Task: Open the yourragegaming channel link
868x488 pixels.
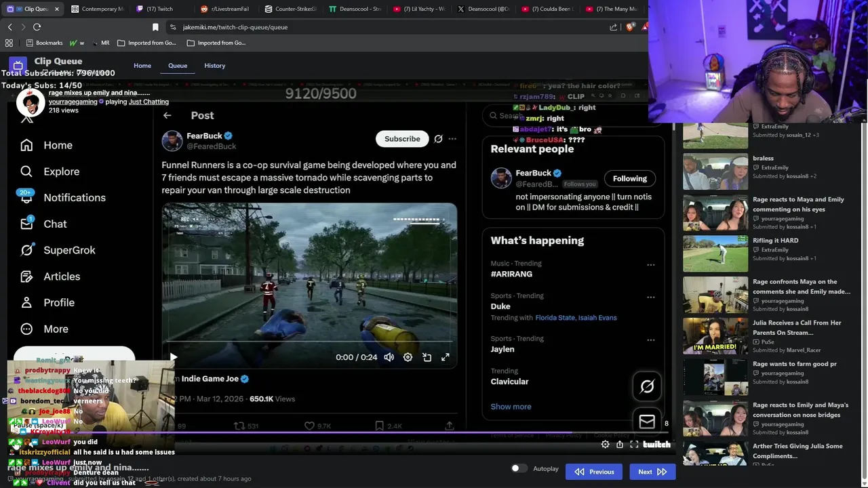Action: 73,102
